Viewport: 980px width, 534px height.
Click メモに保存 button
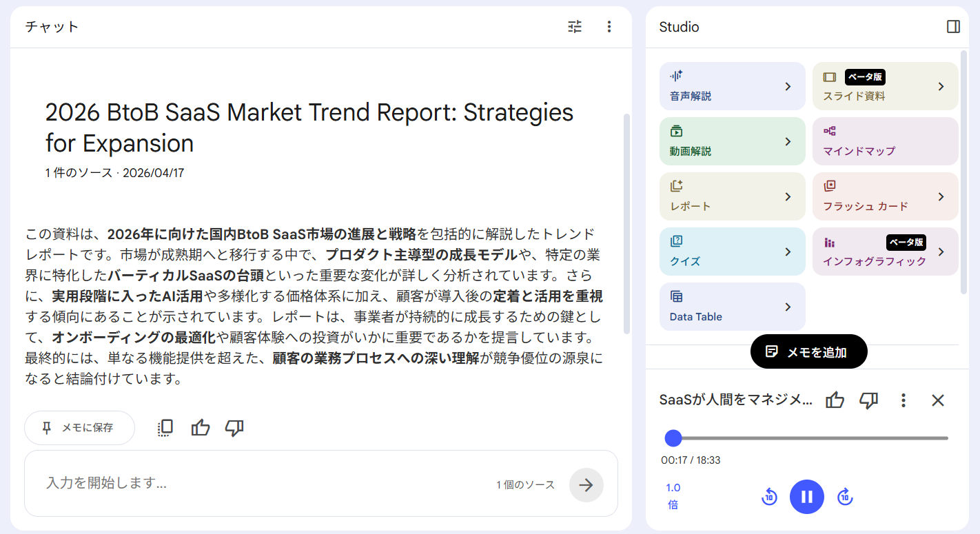tap(79, 428)
